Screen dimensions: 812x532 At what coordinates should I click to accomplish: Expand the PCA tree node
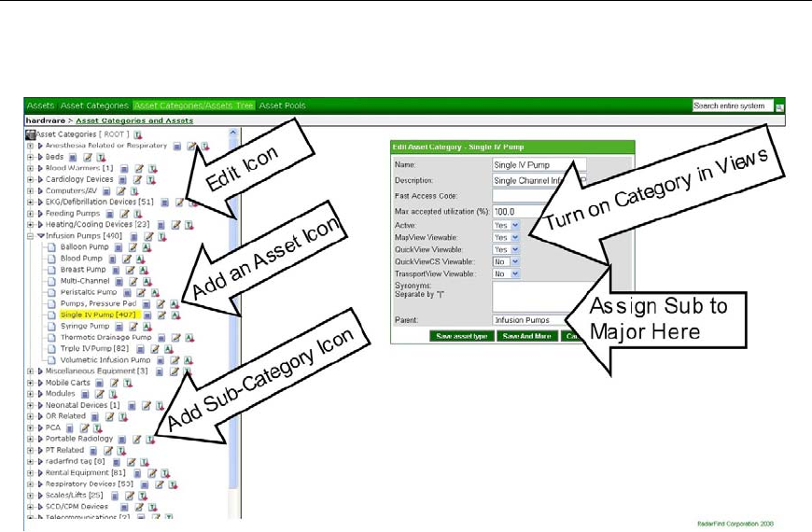30,427
